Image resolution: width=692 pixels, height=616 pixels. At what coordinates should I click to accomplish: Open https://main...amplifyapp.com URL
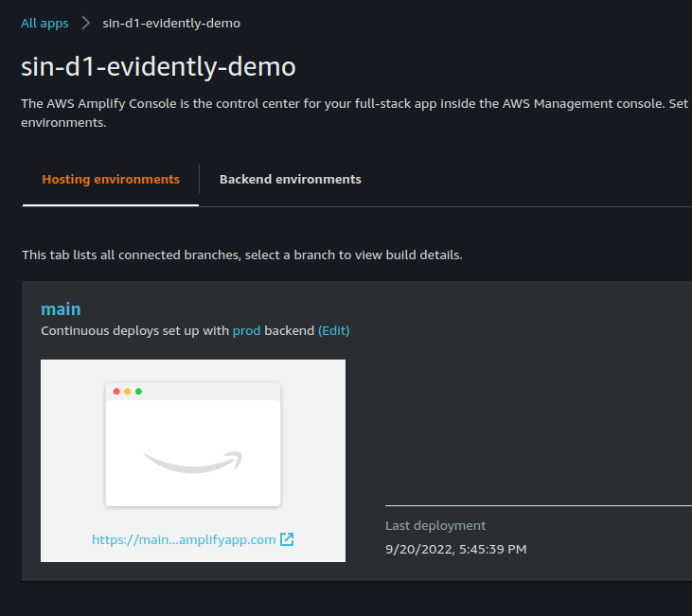pyautogui.click(x=184, y=539)
